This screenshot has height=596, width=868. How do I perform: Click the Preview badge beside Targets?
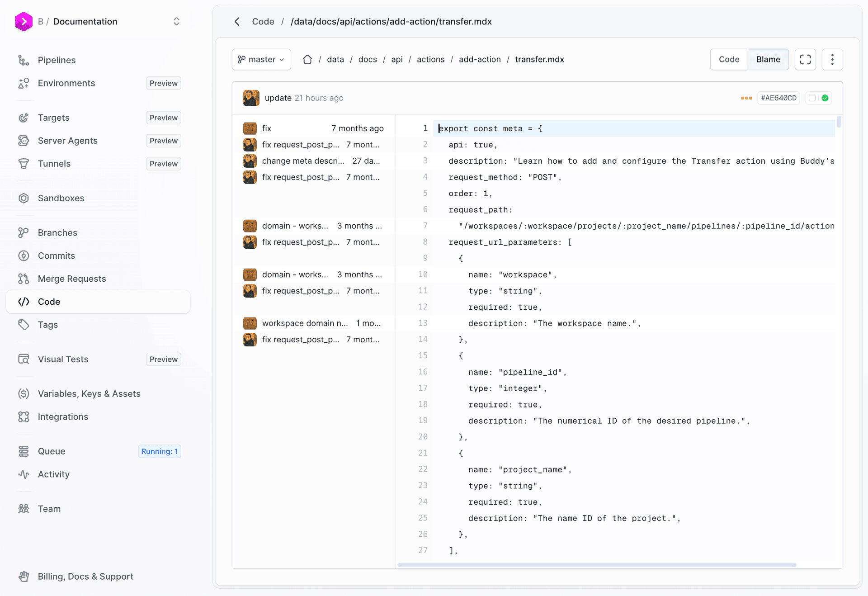164,118
